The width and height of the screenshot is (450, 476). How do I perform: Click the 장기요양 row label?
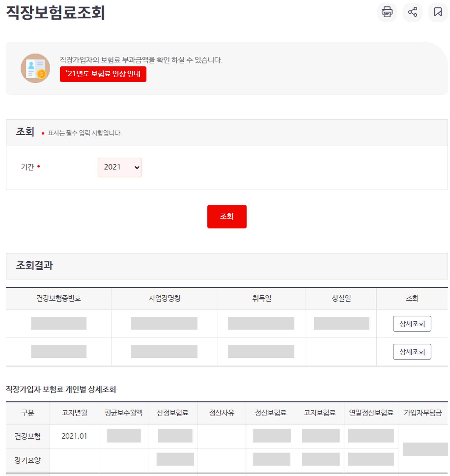(x=27, y=460)
